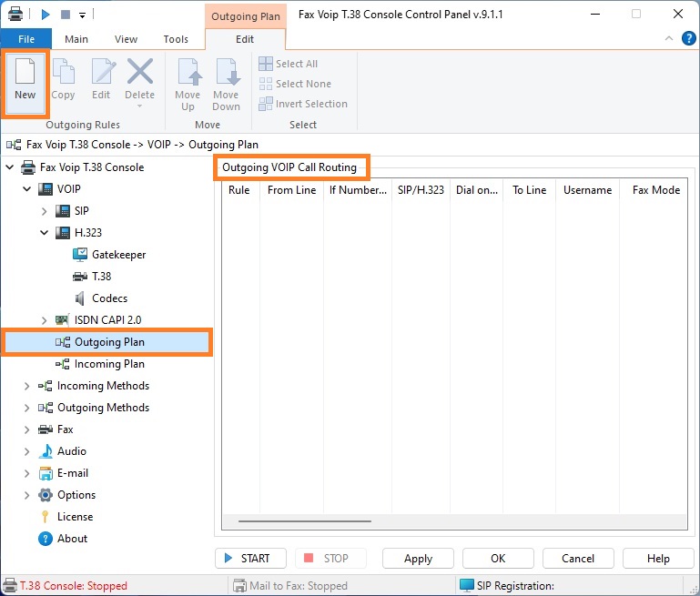Click the ISDN CAPI card icon
Viewport: 700px width, 596px height.
click(x=62, y=320)
